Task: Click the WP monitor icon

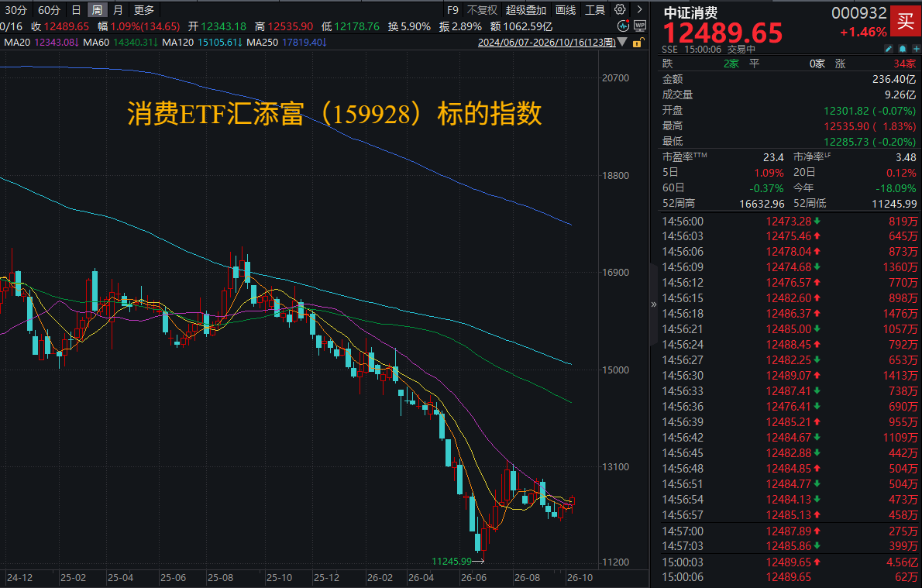Action: (x=640, y=26)
